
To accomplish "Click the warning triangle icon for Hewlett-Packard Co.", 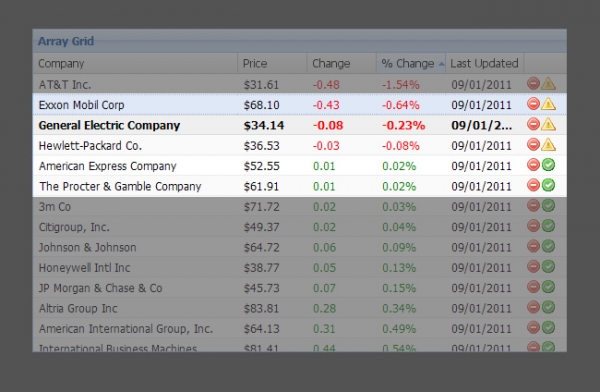I will click(548, 144).
